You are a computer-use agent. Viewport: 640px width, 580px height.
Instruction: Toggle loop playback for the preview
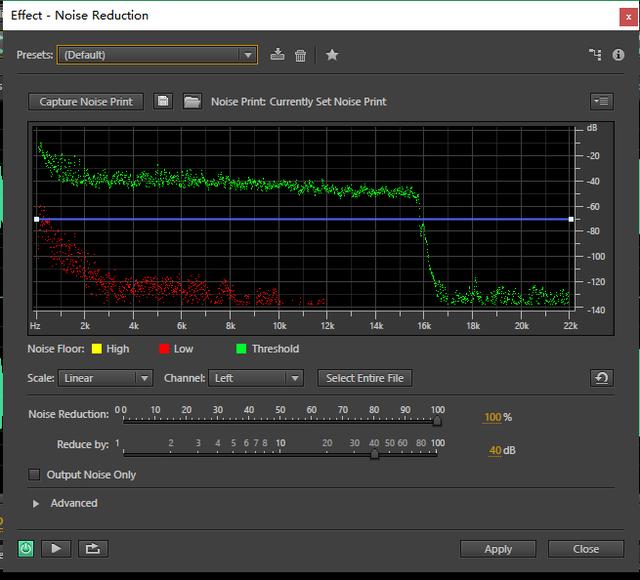(93, 549)
